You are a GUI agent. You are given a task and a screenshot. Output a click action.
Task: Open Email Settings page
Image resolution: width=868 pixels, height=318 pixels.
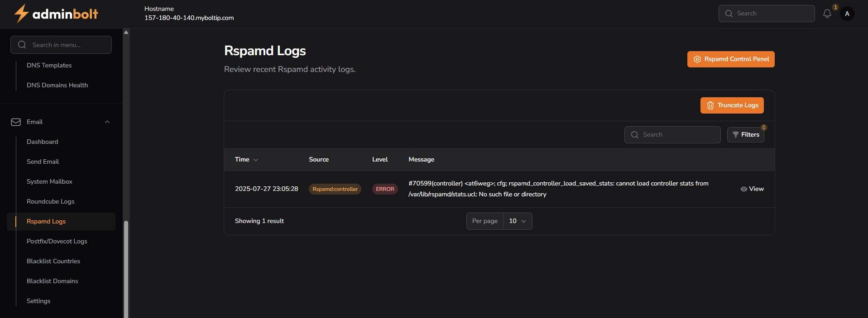(38, 301)
